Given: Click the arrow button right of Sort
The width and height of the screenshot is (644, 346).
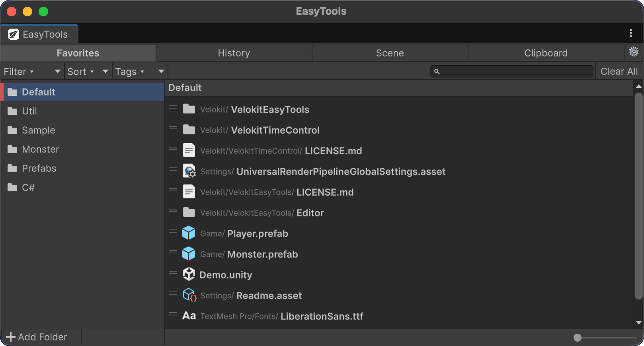Looking at the screenshot, I should (105, 72).
